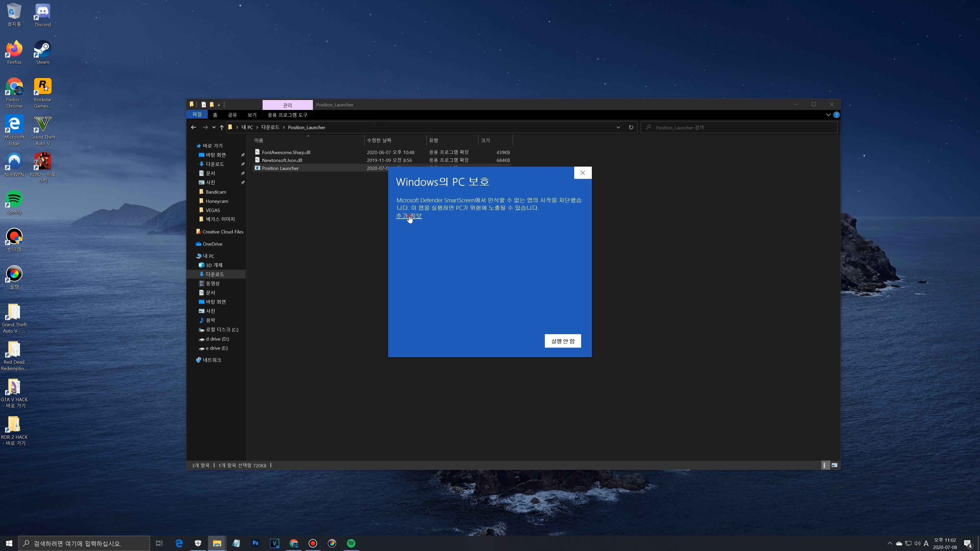Open Spotify from the taskbar

(351, 543)
